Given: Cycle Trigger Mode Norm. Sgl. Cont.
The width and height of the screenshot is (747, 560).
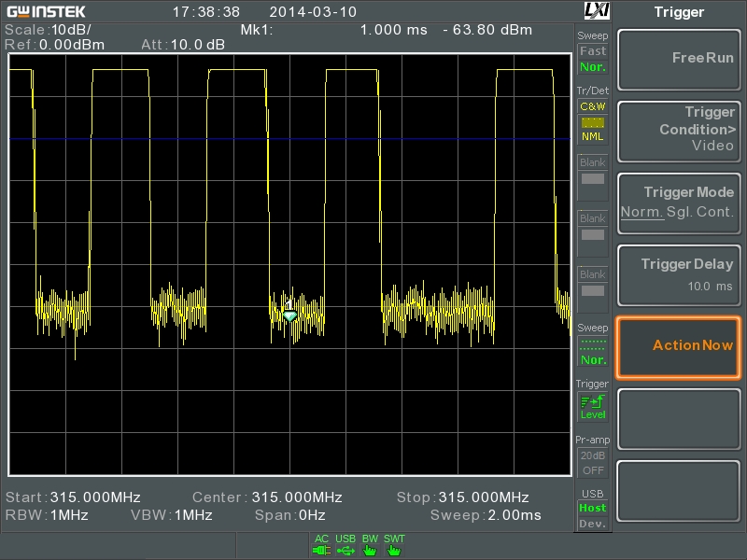Looking at the screenshot, I should click(x=679, y=203).
